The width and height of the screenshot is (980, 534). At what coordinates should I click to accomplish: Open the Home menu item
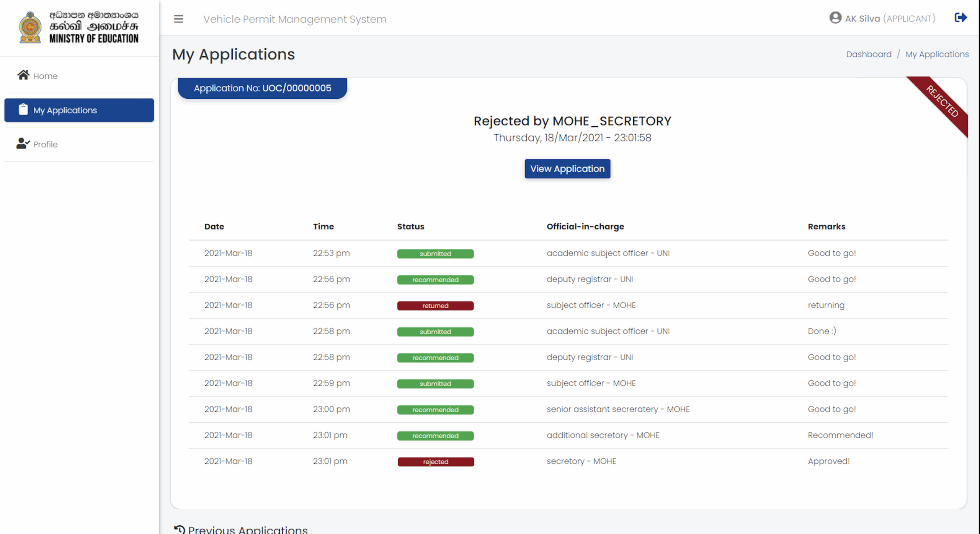pyautogui.click(x=45, y=76)
